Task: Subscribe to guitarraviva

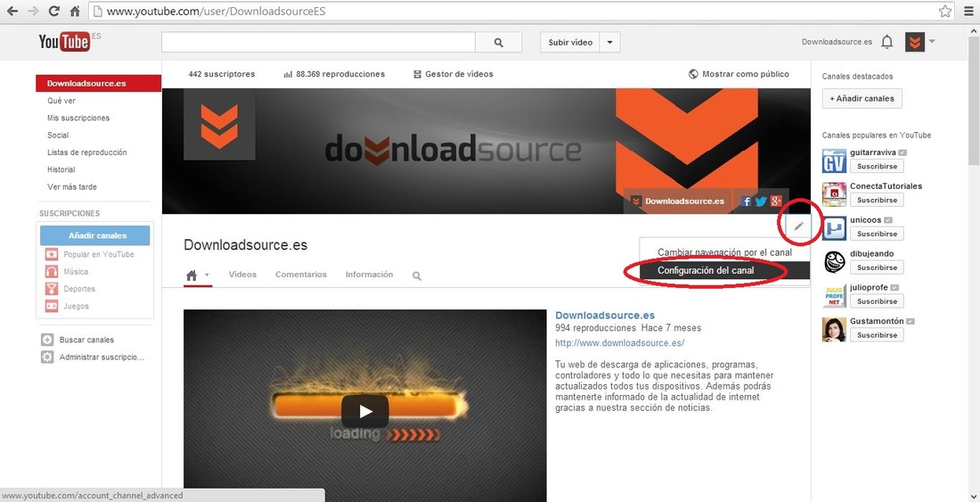Action: pos(877,166)
